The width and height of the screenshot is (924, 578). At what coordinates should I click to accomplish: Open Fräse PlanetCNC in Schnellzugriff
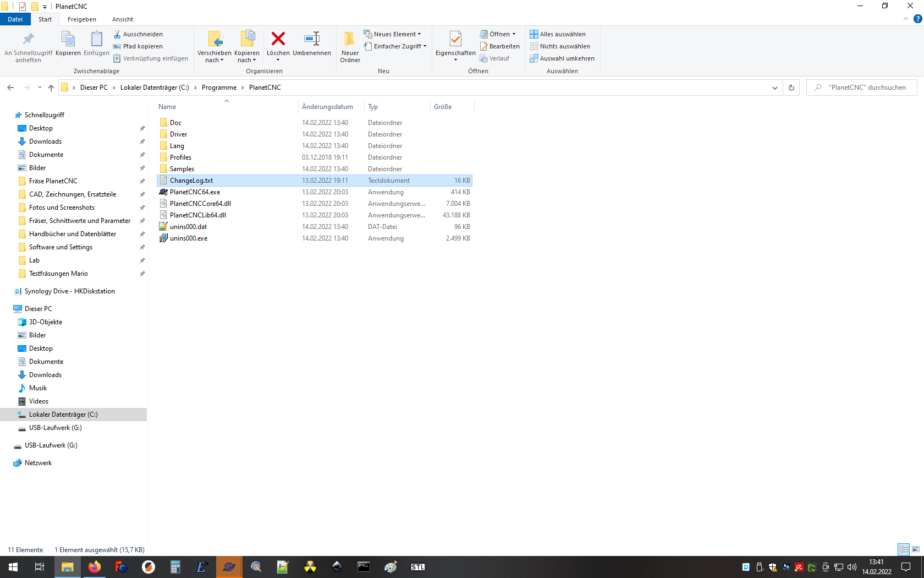tap(53, 181)
